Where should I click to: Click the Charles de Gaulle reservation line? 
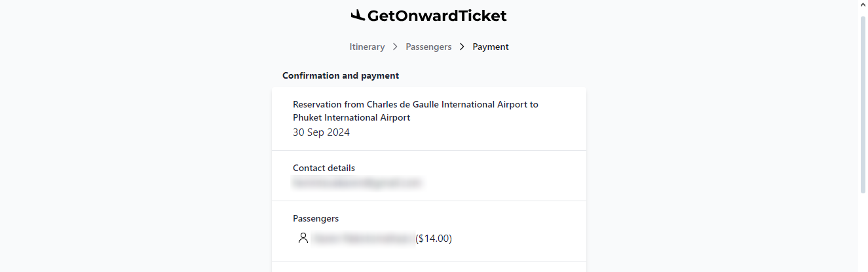pos(415,104)
